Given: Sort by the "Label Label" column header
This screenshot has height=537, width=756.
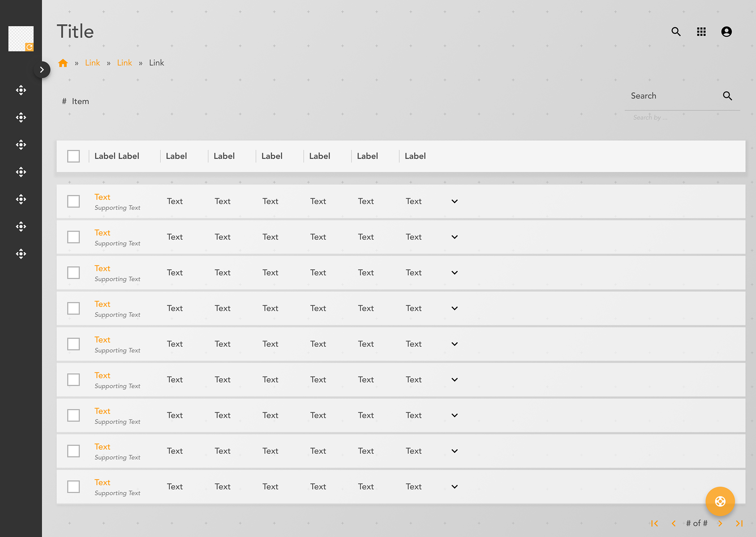Looking at the screenshot, I should pyautogui.click(x=117, y=156).
